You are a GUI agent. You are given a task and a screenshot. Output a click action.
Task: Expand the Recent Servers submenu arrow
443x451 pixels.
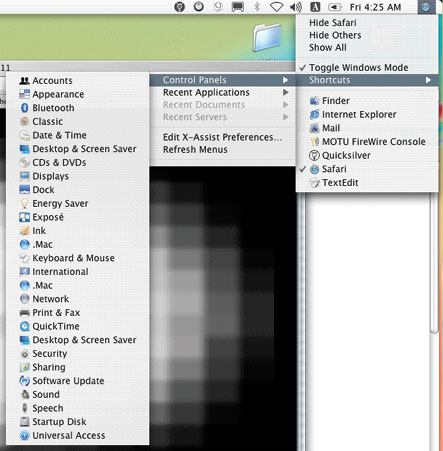(285, 117)
